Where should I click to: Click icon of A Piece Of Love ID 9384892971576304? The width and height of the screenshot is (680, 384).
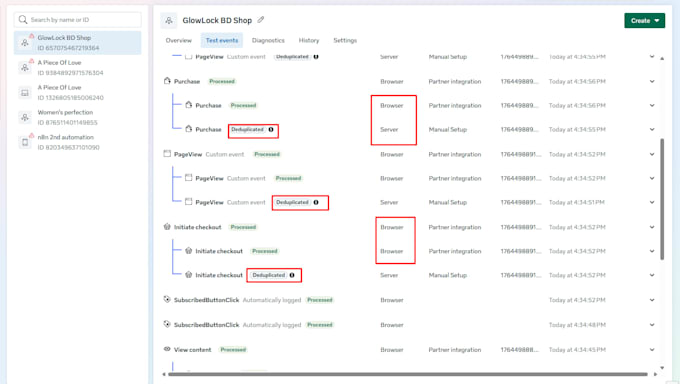(25, 67)
